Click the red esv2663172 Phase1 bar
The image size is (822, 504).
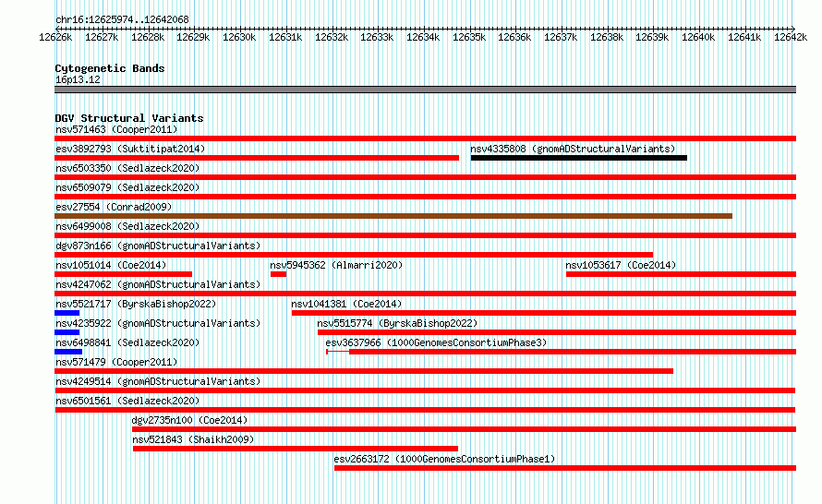[565, 468]
